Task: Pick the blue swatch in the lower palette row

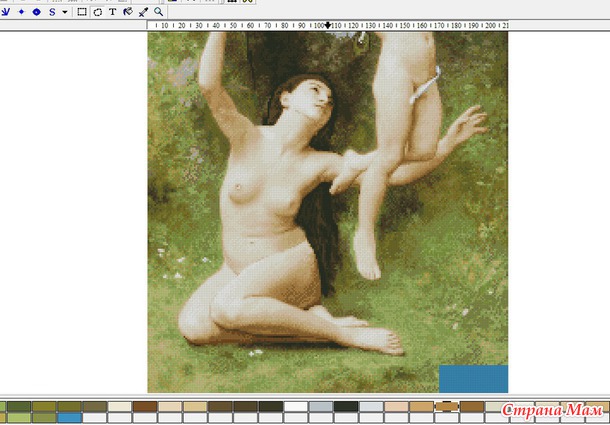Action: 69,418
